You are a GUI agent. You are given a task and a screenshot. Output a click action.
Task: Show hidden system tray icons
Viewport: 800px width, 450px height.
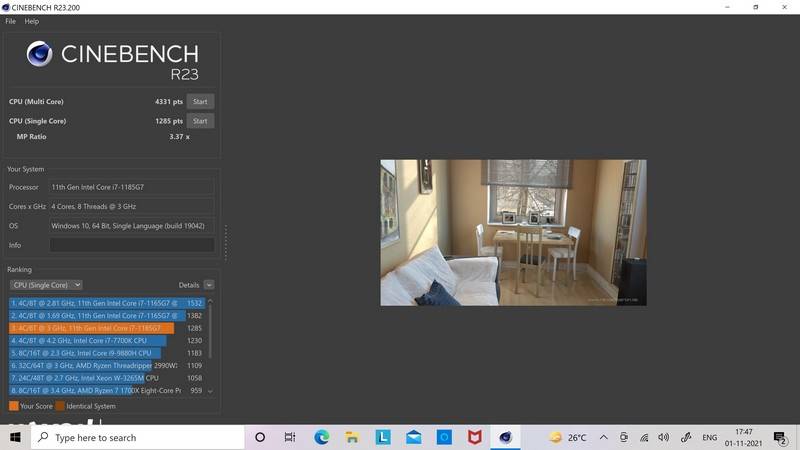tap(603, 438)
